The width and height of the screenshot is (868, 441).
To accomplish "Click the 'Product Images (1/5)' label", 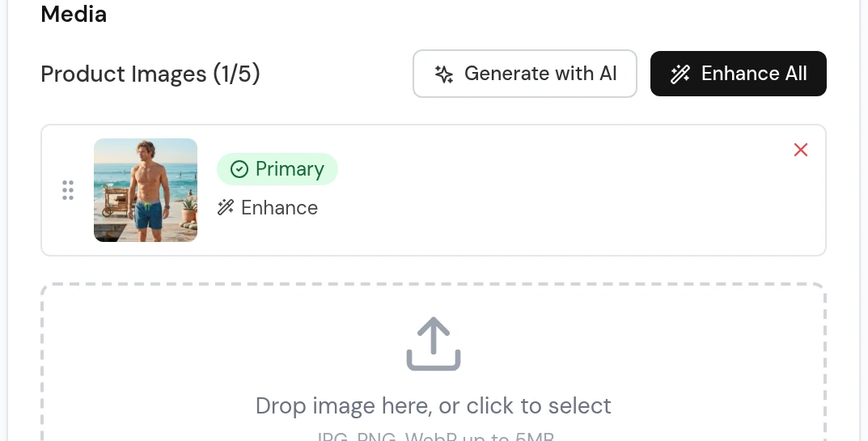I will coord(150,74).
